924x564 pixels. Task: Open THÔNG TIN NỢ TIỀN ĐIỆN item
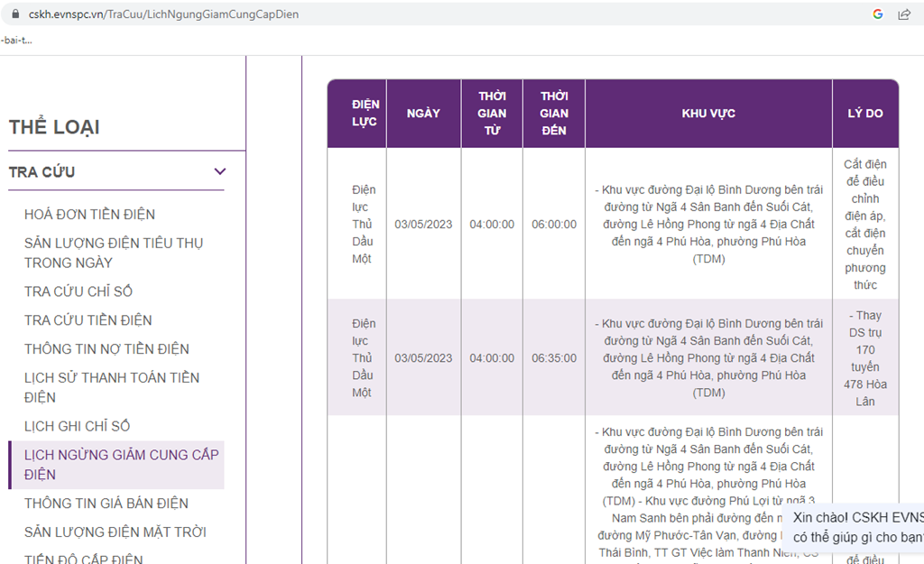click(106, 349)
